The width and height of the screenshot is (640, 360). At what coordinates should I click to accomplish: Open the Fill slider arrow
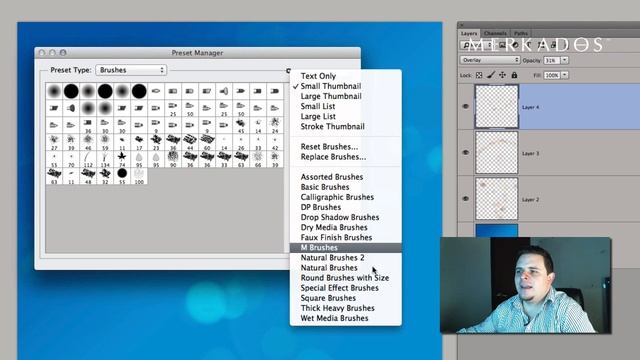[x=564, y=75]
